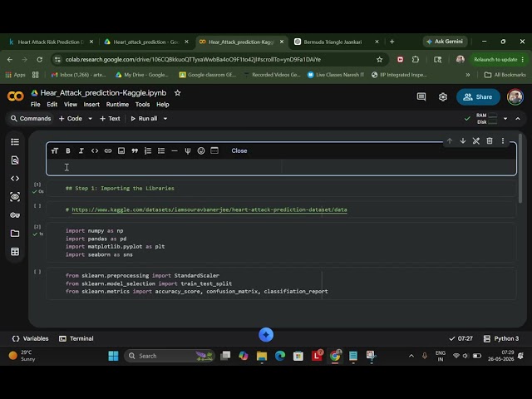Open the Kaggle dataset link

(x=209, y=209)
